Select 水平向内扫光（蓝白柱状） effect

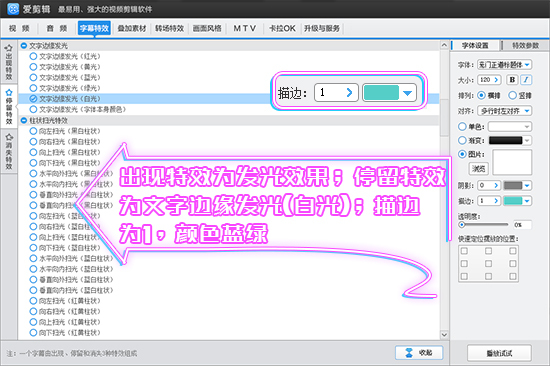pos(72,269)
